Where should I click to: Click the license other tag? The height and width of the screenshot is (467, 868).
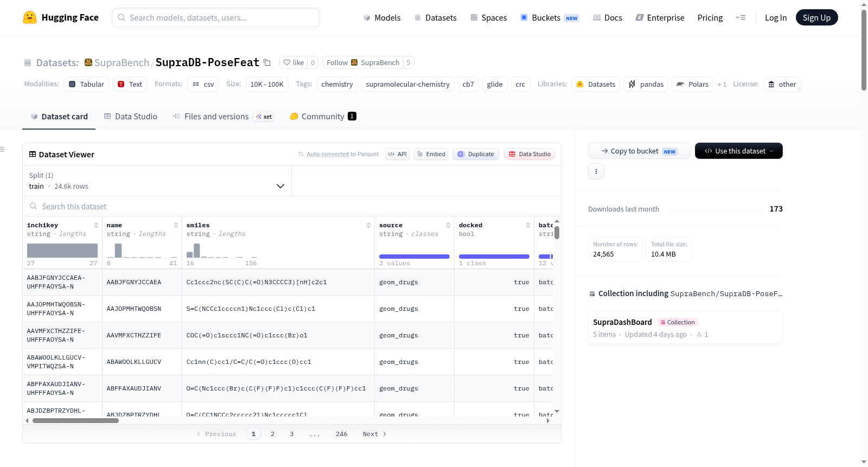[x=782, y=84]
